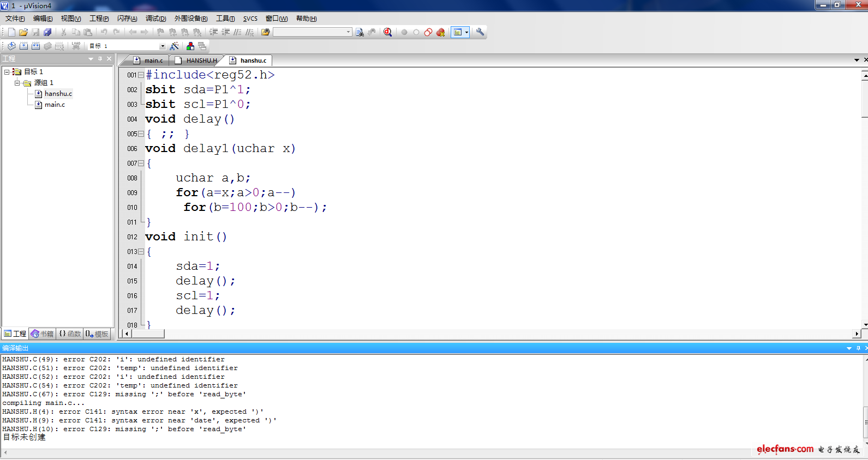Click the Copy toolbar icon
868x460 pixels.
pos(76,32)
